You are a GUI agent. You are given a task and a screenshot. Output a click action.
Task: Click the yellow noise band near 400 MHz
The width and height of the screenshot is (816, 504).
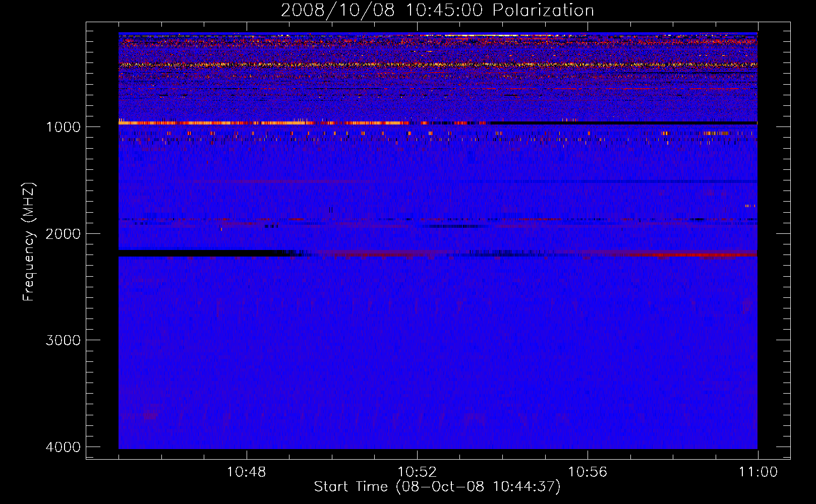(438, 65)
